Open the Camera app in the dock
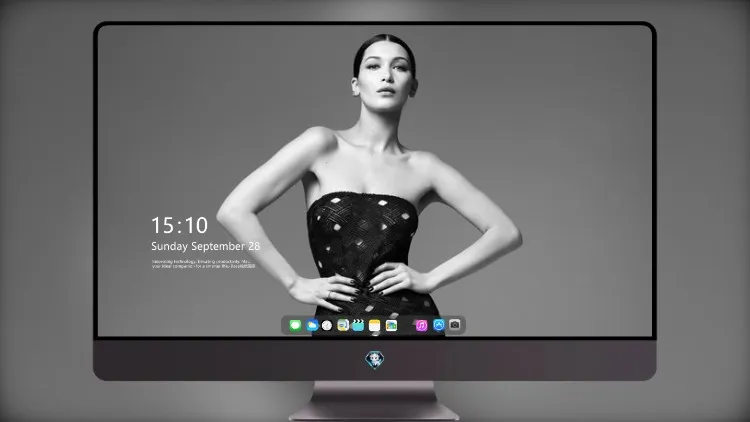The image size is (750, 422). point(455,325)
